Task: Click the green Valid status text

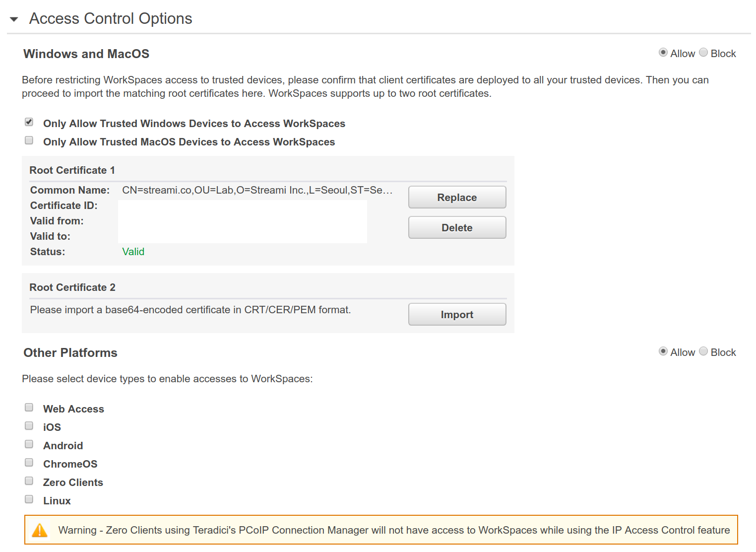Action: tap(133, 252)
